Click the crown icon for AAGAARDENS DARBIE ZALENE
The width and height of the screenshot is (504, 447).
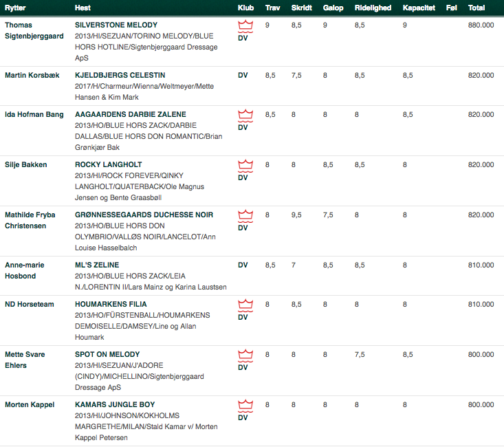coord(245,116)
